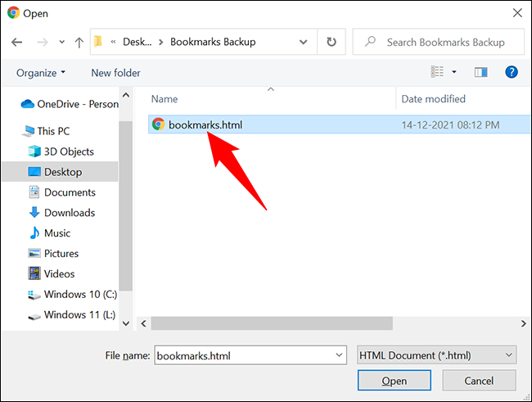This screenshot has width=532, height=402.
Task: Change the view layout icon
Action: coord(439,73)
